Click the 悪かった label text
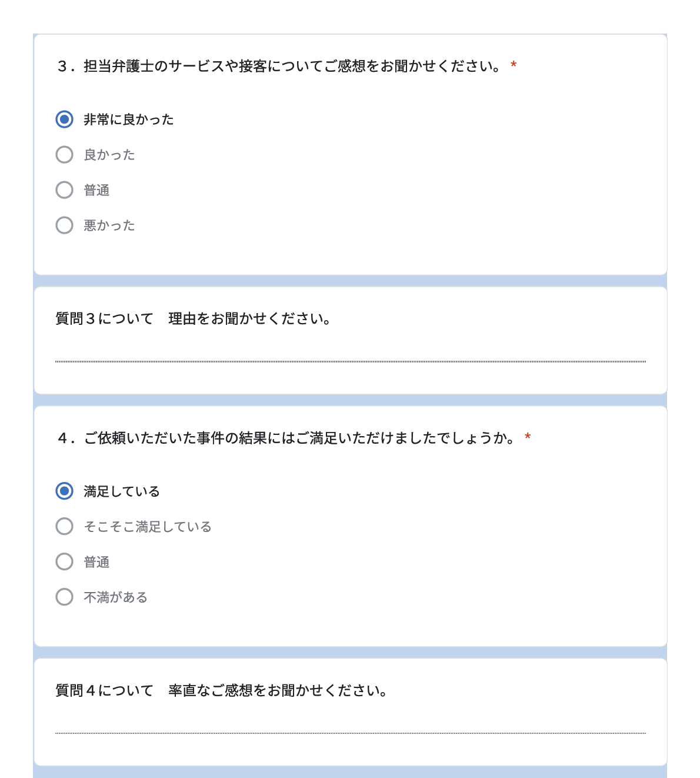 pyautogui.click(x=109, y=225)
